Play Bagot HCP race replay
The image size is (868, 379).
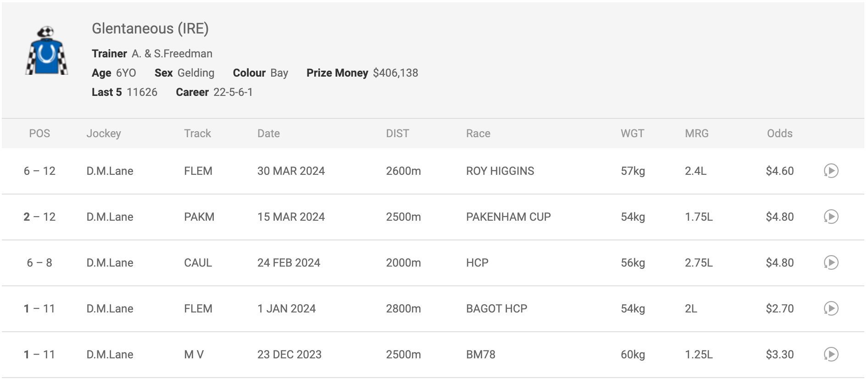pos(831,308)
